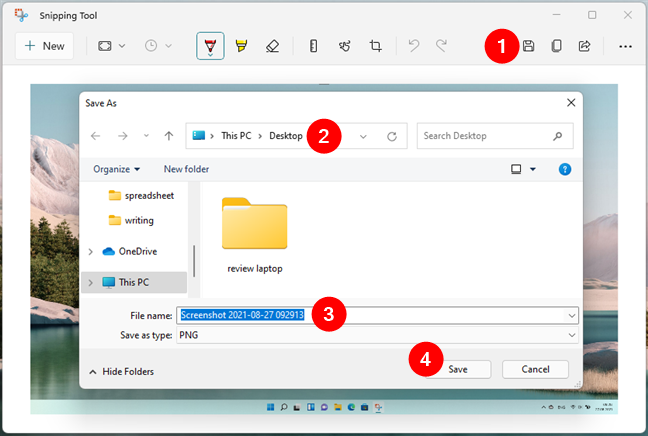Select the writing folder in sidebar
This screenshot has width=648, height=436.
pyautogui.click(x=139, y=220)
